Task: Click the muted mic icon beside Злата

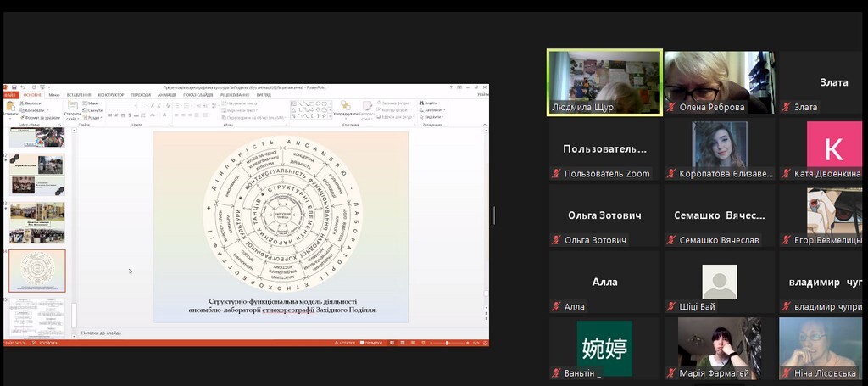Action: click(786, 107)
